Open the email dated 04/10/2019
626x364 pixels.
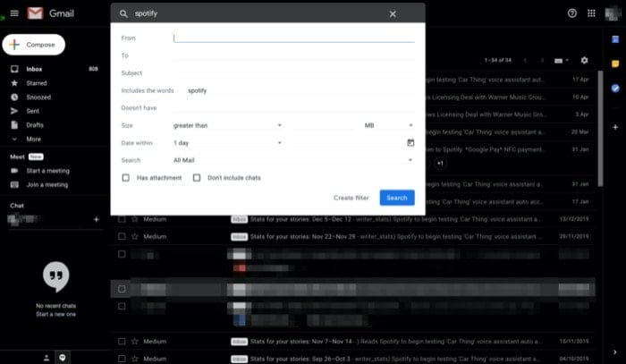click(355, 359)
